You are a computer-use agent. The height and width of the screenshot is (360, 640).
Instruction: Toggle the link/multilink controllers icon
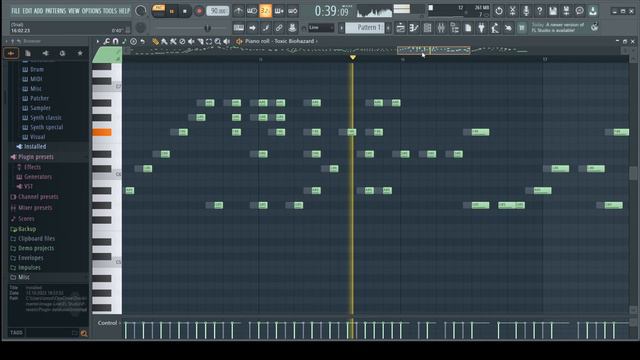coord(279,28)
